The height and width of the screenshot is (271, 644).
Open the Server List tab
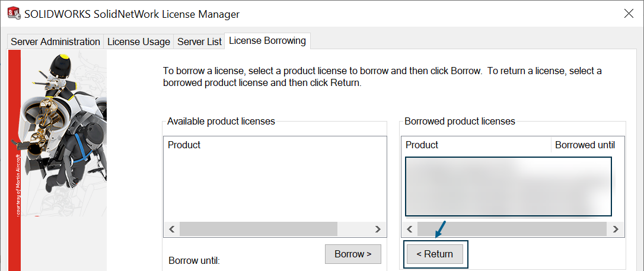point(199,42)
